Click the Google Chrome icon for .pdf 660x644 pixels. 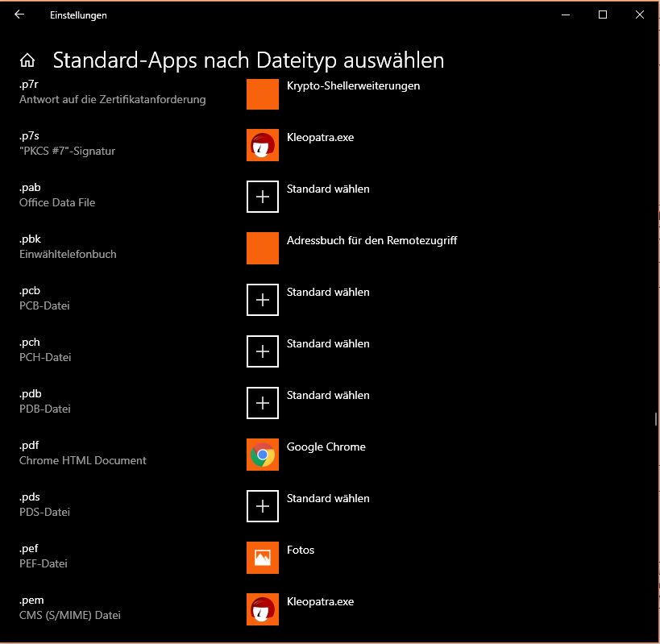point(262,454)
